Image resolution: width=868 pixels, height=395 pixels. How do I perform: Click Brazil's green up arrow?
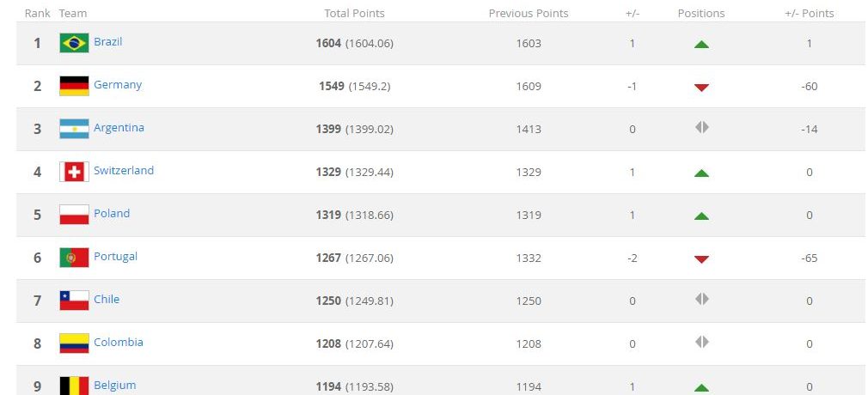point(701,44)
